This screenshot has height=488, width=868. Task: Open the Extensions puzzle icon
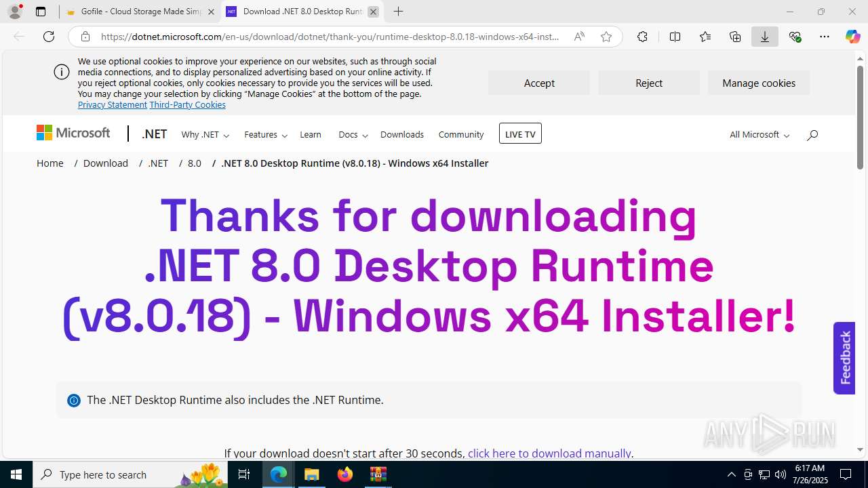click(642, 37)
